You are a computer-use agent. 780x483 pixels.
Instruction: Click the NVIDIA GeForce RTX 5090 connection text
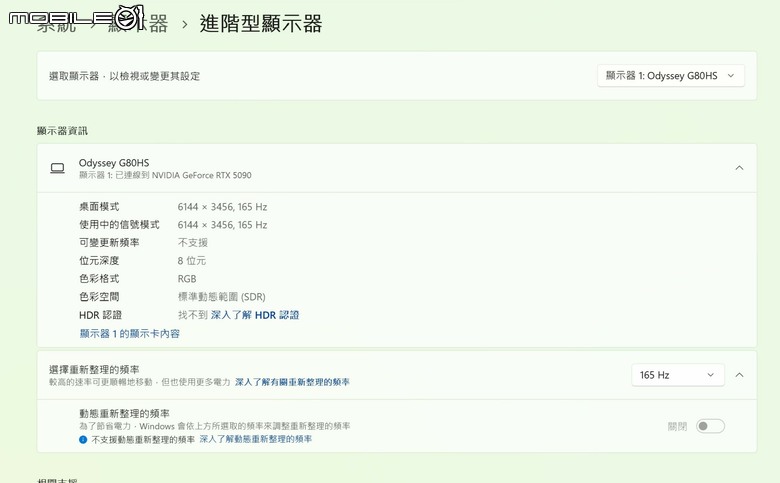pyautogui.click(x=165, y=175)
